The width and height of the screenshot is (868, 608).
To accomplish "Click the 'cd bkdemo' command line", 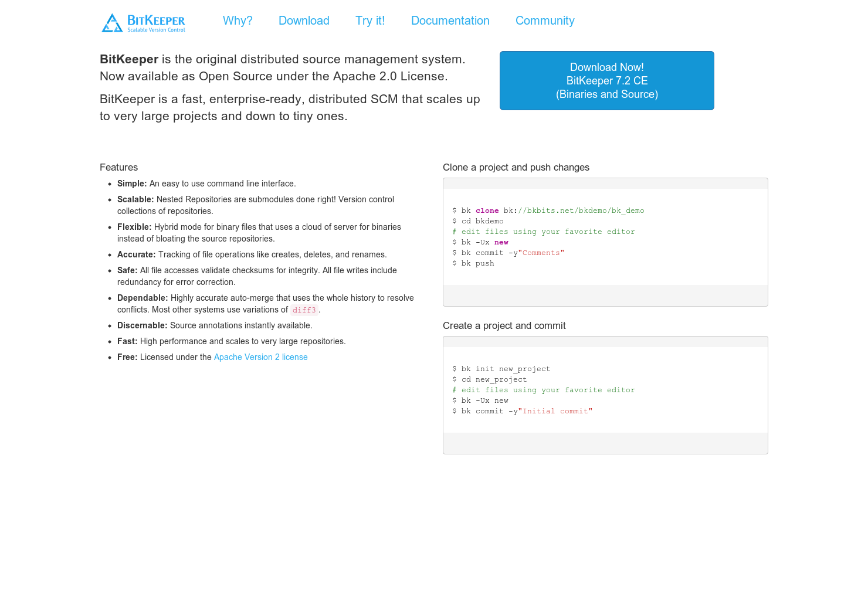I will pyautogui.click(x=478, y=221).
